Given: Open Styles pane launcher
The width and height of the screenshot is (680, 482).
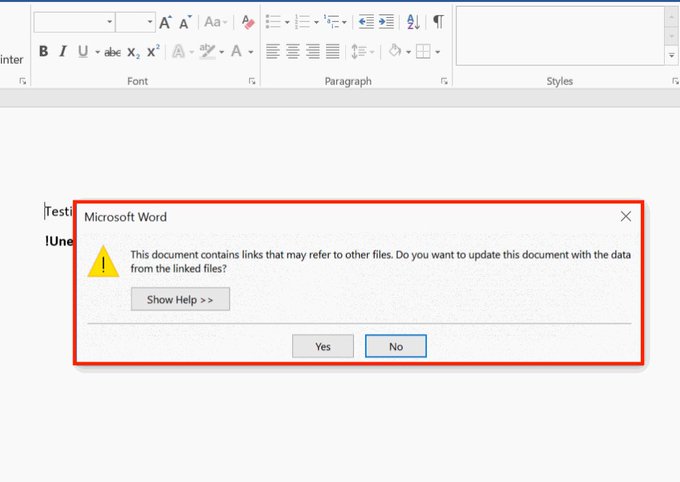Looking at the screenshot, I should click(676, 81).
